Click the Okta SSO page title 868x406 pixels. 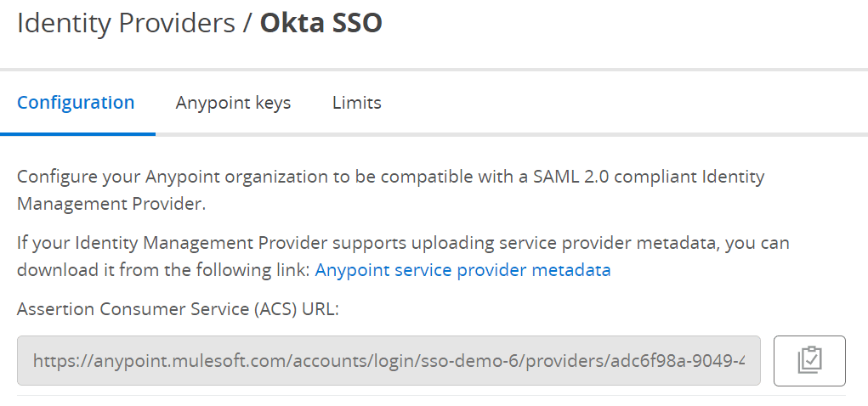321,24
